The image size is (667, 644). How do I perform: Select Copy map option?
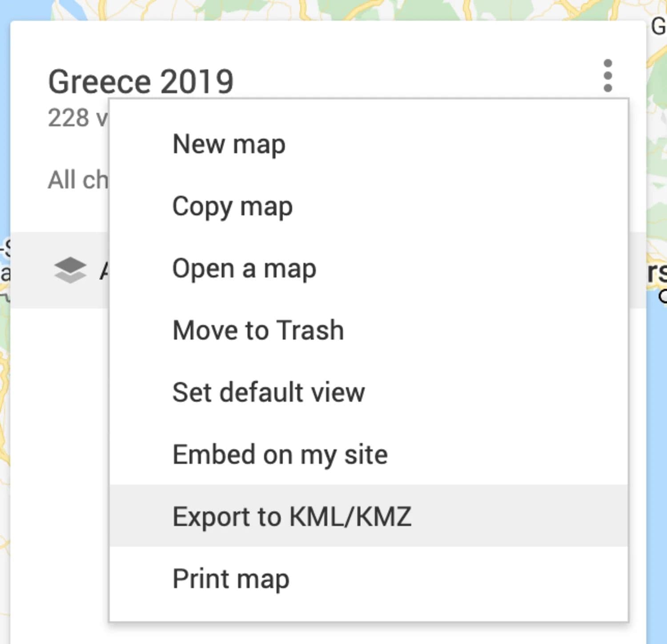click(x=369, y=206)
